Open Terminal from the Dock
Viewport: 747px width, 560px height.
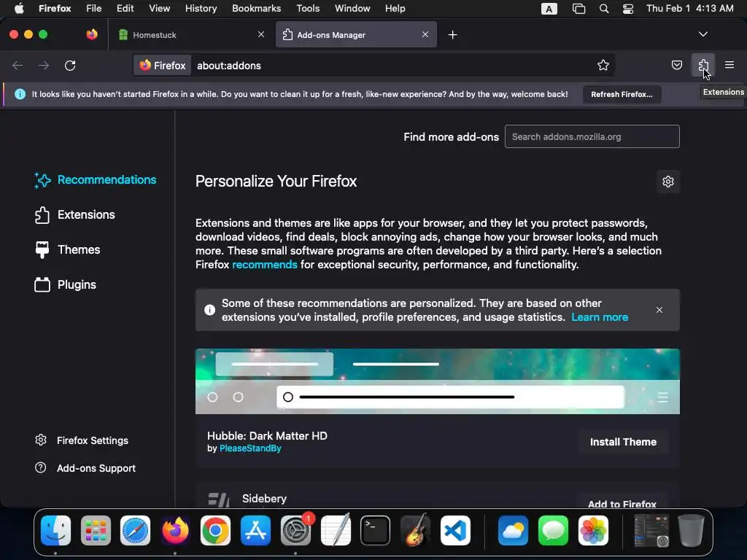pyautogui.click(x=375, y=531)
